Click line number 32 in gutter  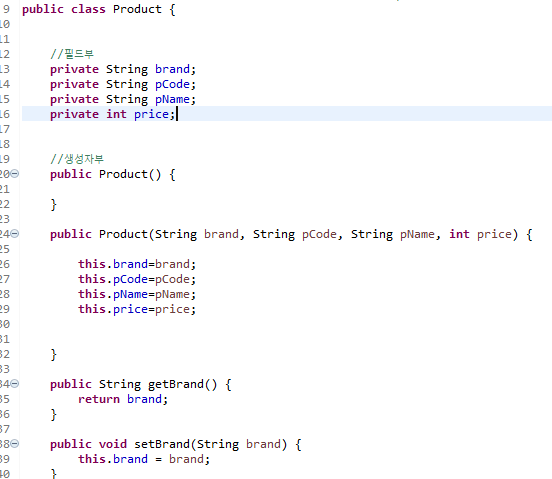tap(5, 354)
